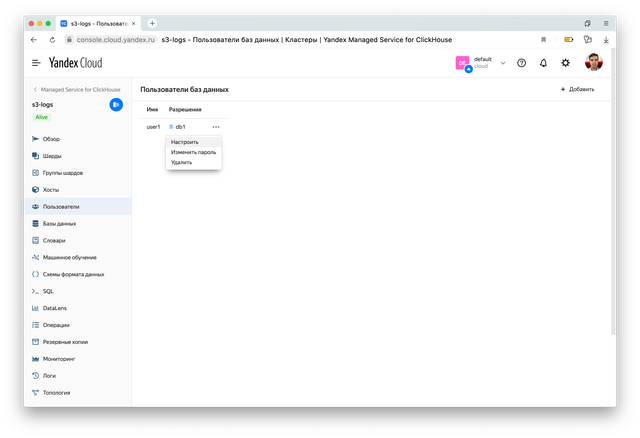Image resolution: width=640 pixels, height=438 pixels.
Task: Open user profile avatar
Action: (594, 62)
